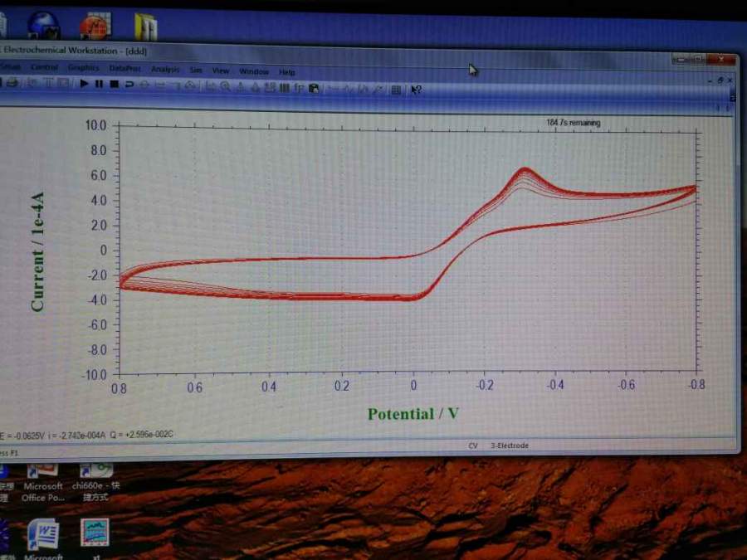747x560 pixels.
Task: Pause the running CV scan
Action: tap(99, 84)
